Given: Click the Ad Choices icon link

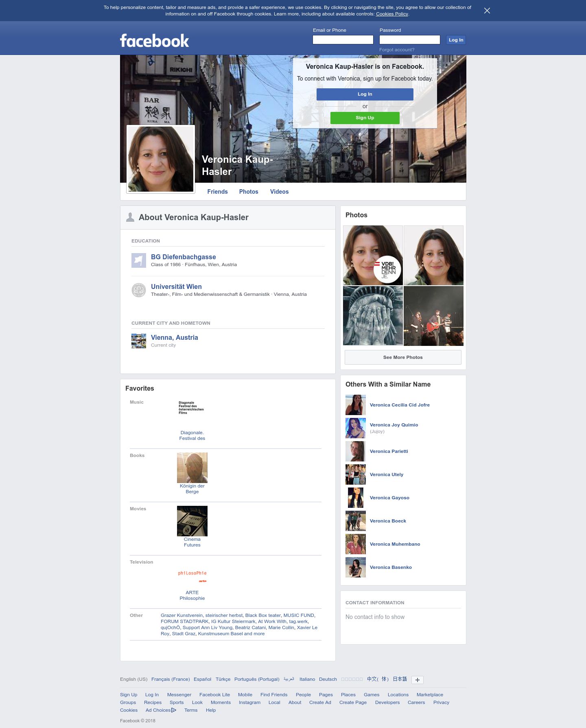Looking at the screenshot, I should 161,710.
